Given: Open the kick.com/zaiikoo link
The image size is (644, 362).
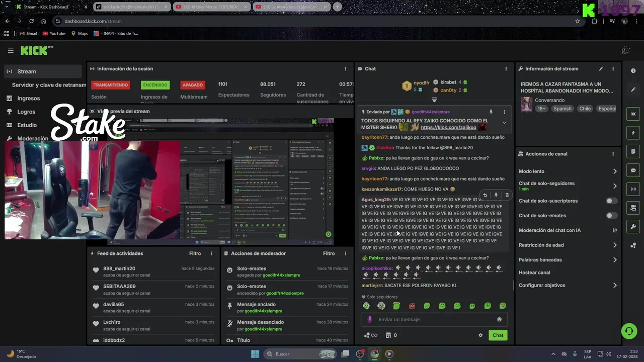Looking at the screenshot, I should pyautogui.click(x=448, y=128).
